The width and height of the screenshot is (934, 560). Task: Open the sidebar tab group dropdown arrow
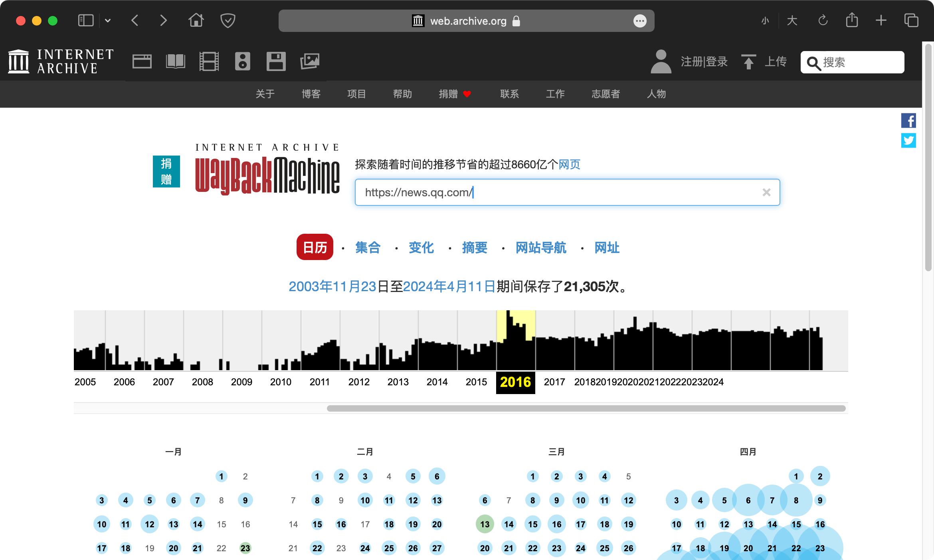tap(108, 21)
